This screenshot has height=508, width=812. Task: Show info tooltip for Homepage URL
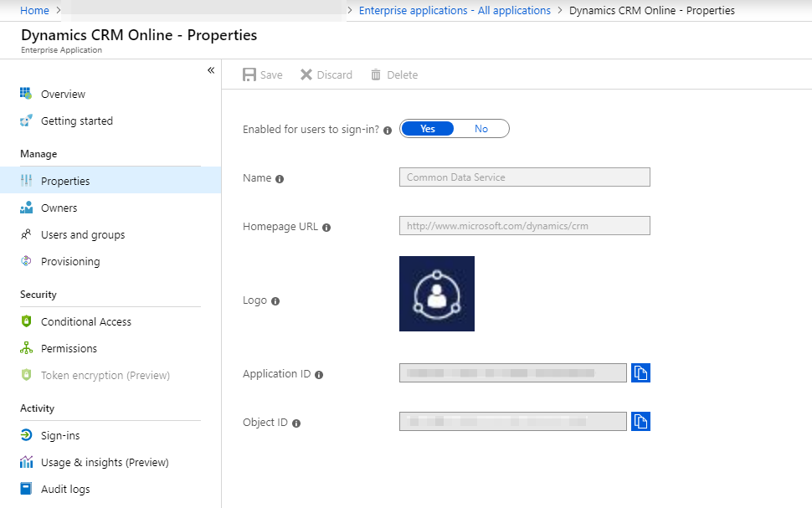pyautogui.click(x=326, y=227)
